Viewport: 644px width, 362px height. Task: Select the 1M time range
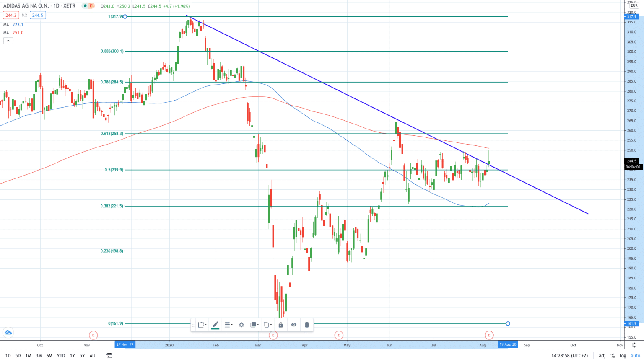point(28,356)
